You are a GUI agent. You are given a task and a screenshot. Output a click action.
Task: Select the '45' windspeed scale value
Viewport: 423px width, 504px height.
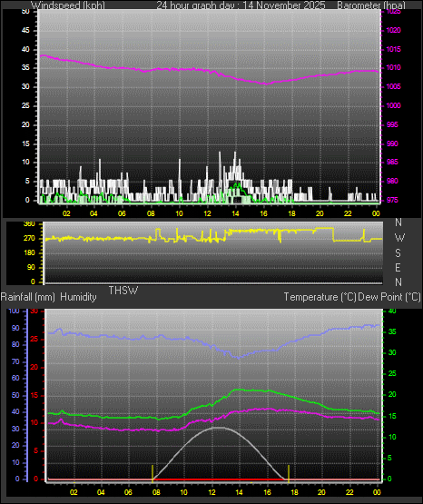(x=25, y=31)
